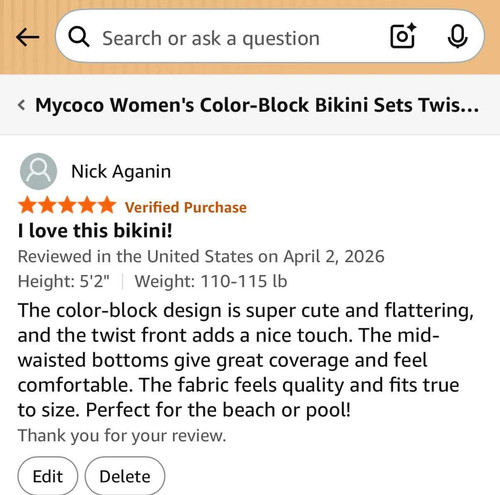
Task: Open Nick Aganin's profile name
Action: [121, 172]
